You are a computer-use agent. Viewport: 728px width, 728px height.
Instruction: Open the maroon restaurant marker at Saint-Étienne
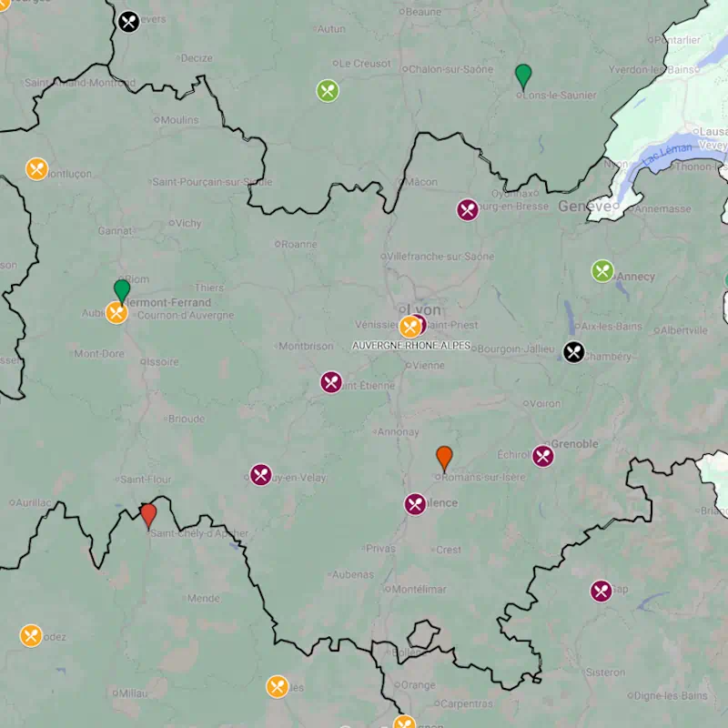331,382
